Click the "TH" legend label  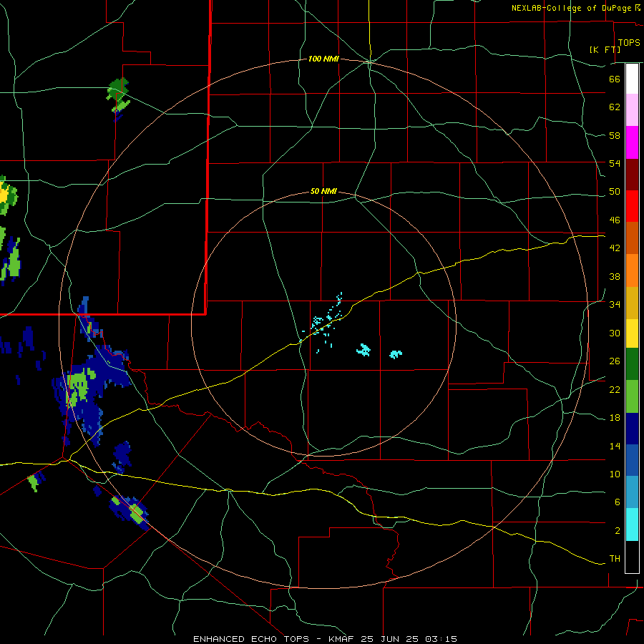(x=615, y=559)
